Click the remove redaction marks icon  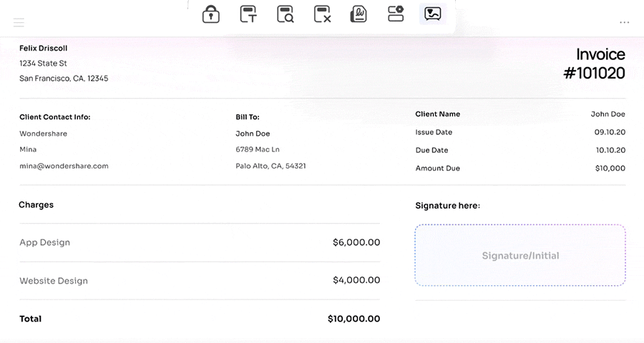pos(322,14)
